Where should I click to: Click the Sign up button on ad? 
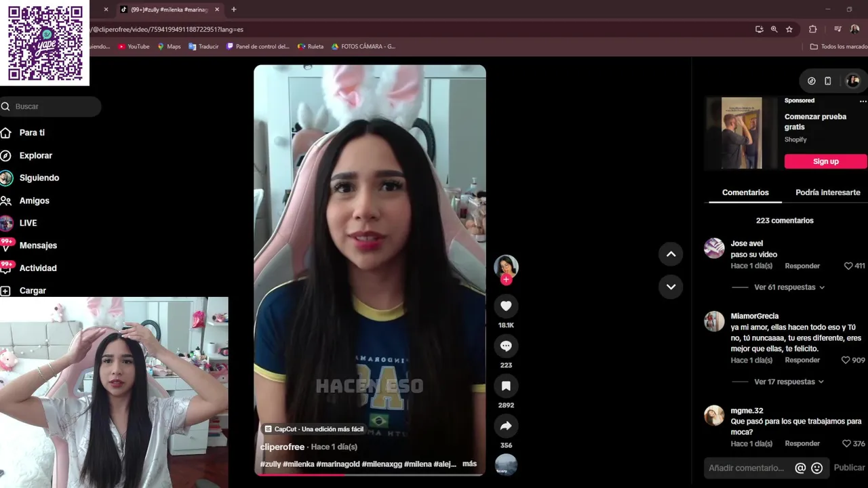tap(826, 161)
